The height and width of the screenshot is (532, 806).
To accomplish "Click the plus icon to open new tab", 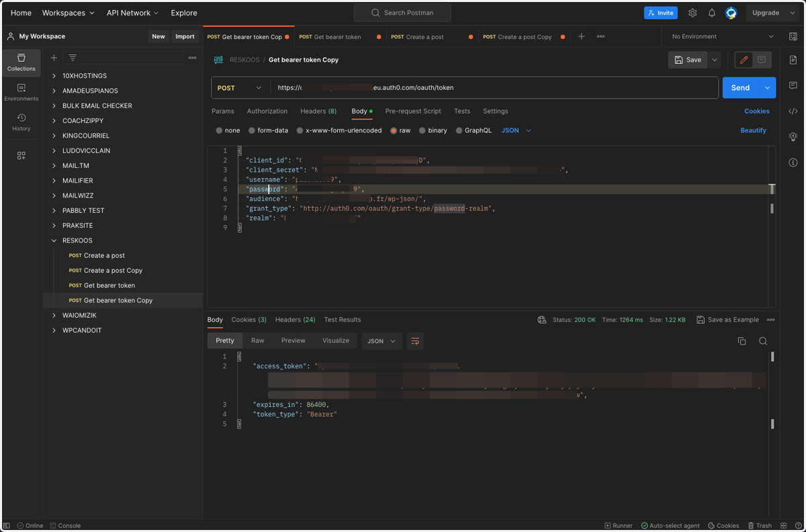I will pos(582,37).
